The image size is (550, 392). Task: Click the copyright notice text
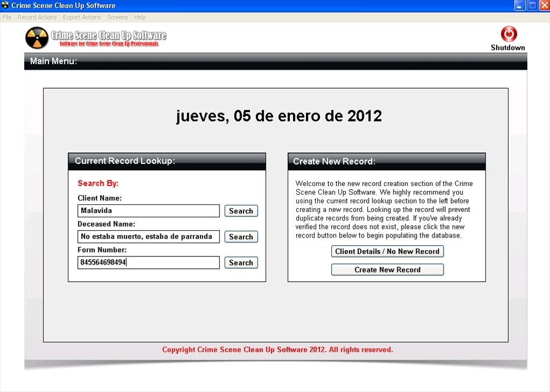[277, 350]
